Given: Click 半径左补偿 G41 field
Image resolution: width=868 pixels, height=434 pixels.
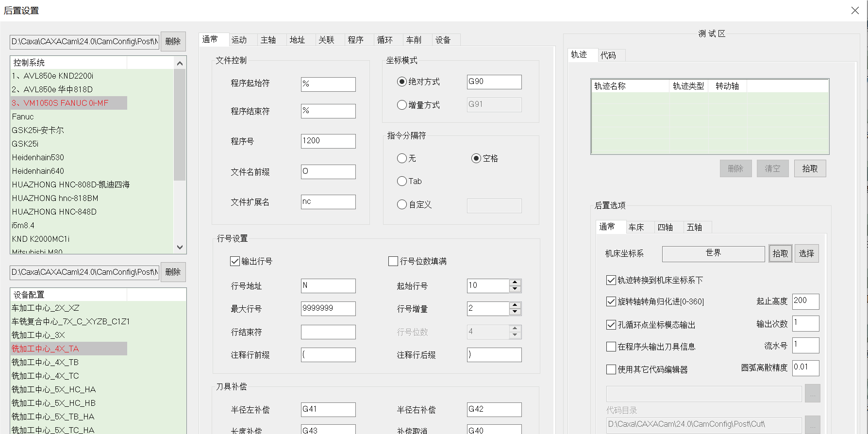Looking at the screenshot, I should (328, 410).
